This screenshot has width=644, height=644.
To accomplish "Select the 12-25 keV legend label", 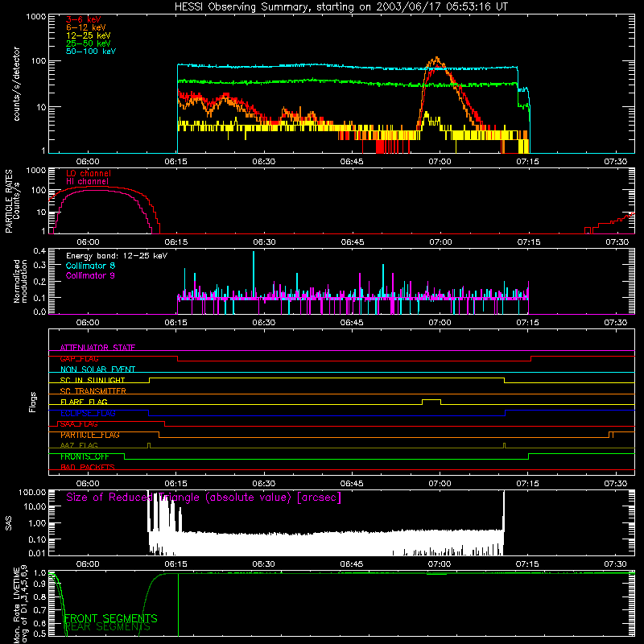I will click(88, 35).
